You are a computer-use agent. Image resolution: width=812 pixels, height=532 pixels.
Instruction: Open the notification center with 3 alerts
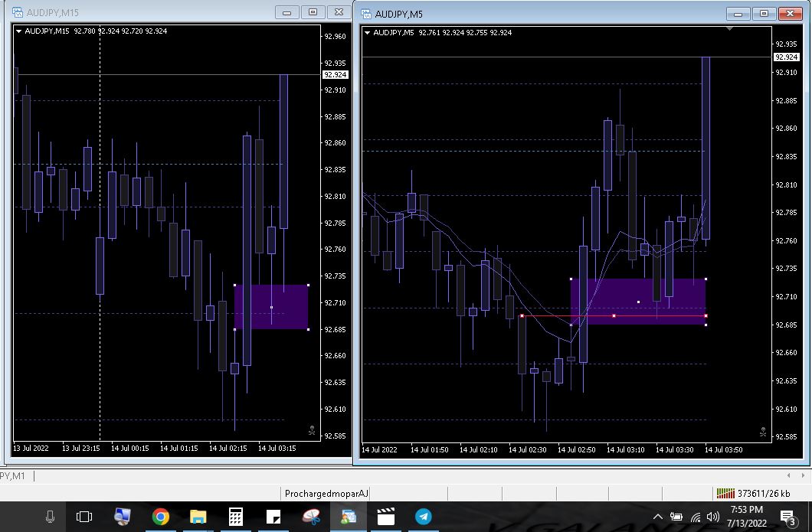point(787,517)
